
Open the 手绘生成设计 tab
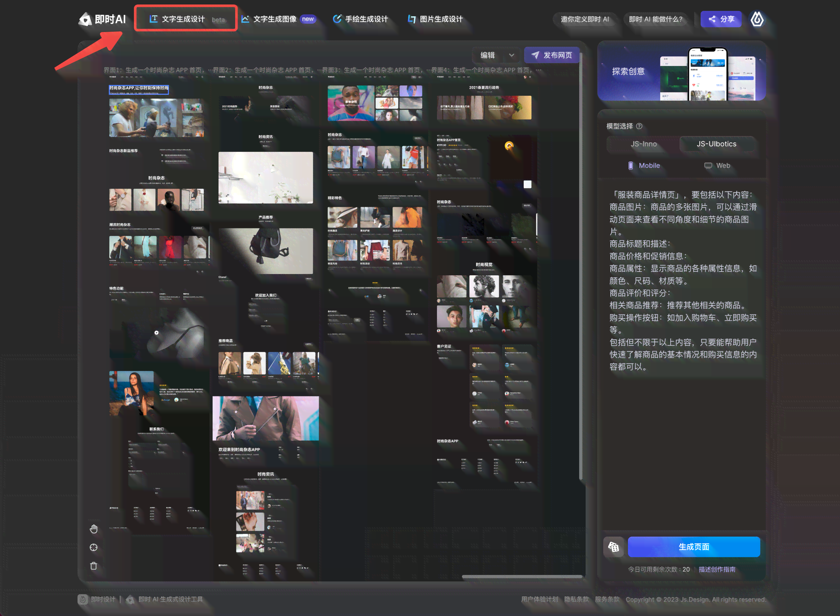pos(360,19)
